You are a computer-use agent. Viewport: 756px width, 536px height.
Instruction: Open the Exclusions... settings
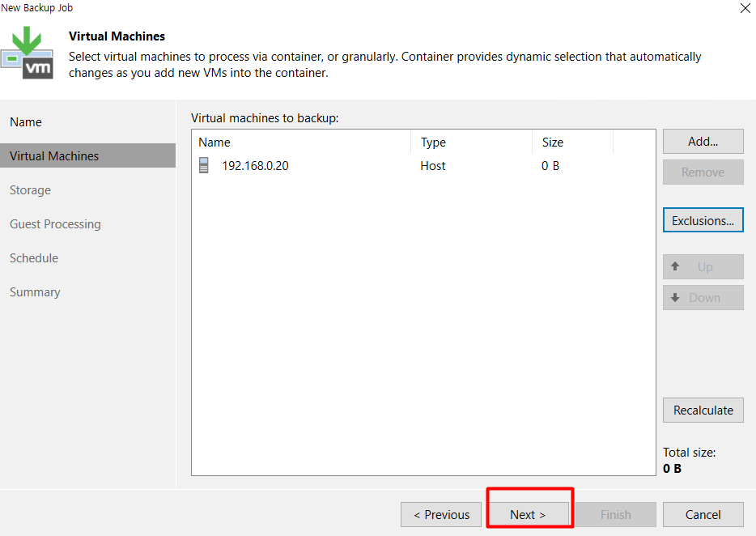pos(703,220)
